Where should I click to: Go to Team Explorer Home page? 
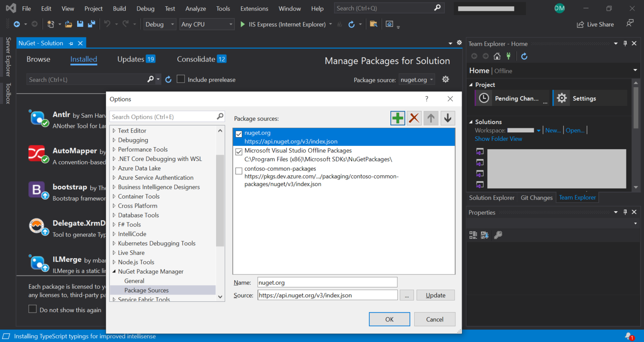(497, 56)
